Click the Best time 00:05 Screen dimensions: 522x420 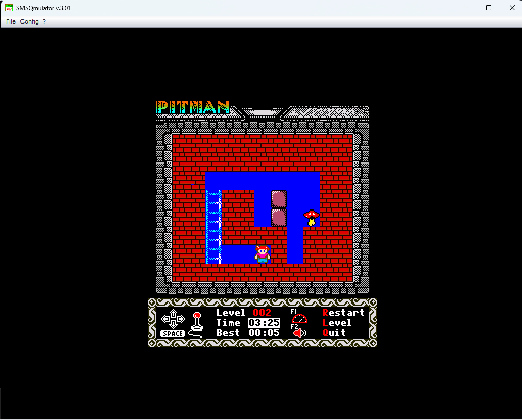coord(264,333)
